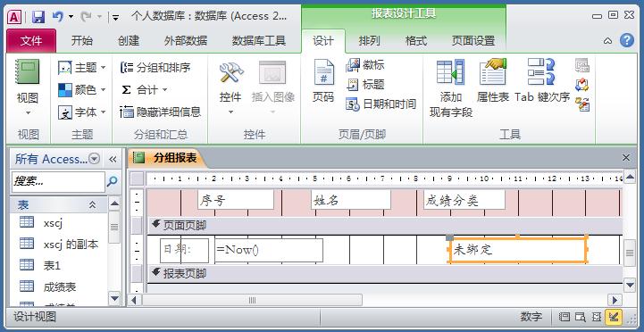Screen dimensions: 644x332
Task: Open Tab 键次序 dialog
Action: [542, 81]
